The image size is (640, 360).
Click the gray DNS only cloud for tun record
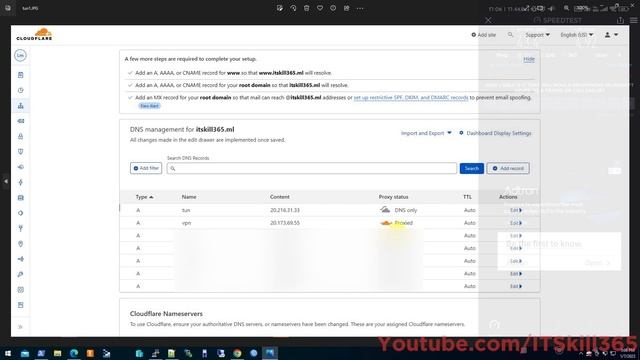pos(385,210)
